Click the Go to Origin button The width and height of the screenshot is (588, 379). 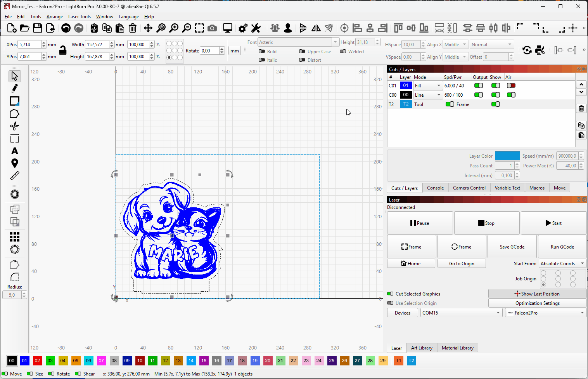462,263
